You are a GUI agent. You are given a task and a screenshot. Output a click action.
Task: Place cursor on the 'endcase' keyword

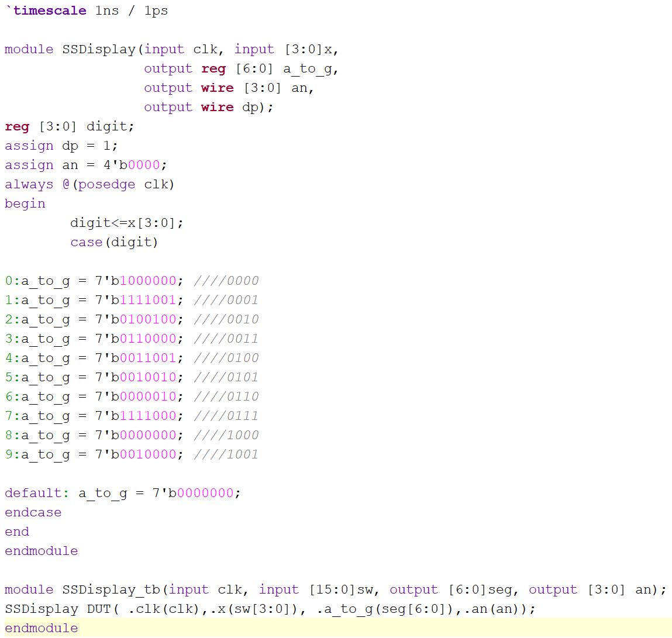33,512
